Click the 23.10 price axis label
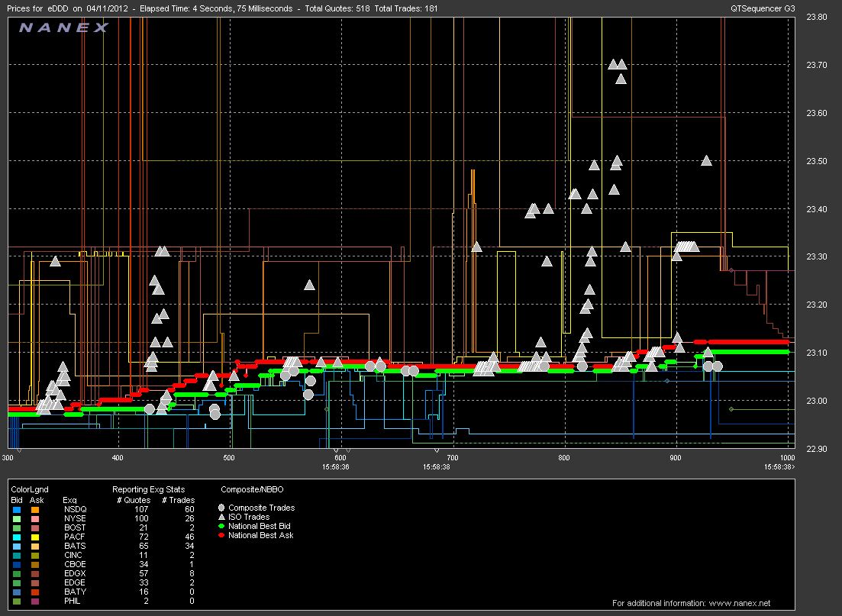This screenshot has width=842, height=616. 817,353
